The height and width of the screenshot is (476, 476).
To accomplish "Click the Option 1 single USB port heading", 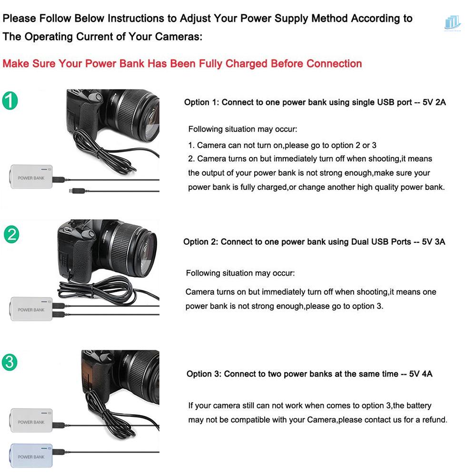I will 315,102.
